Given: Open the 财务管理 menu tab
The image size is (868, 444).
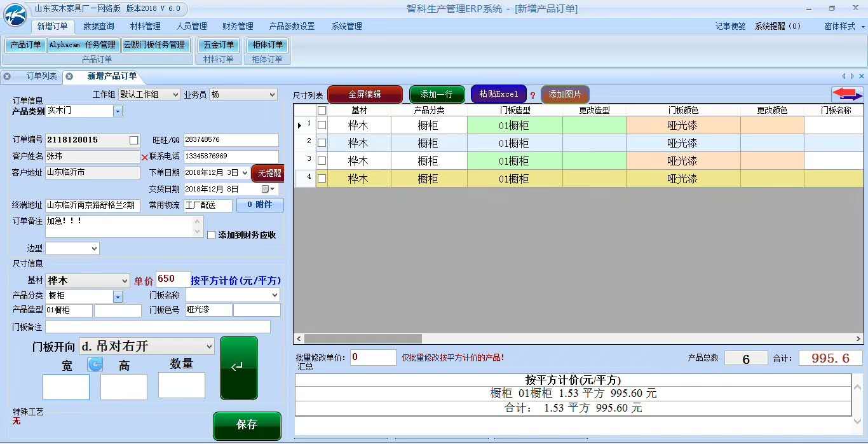Looking at the screenshot, I should (238, 26).
